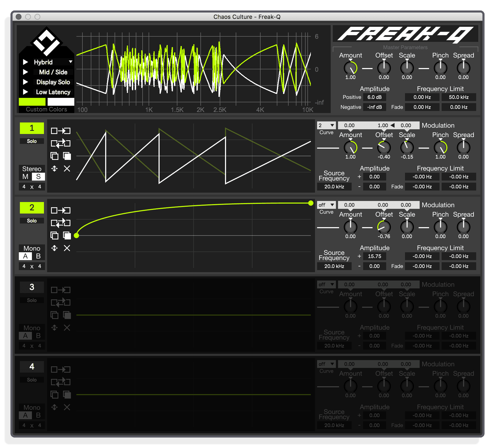This screenshot has height=448, width=495.
Task: Click the master Amount knob
Action: pos(351,68)
